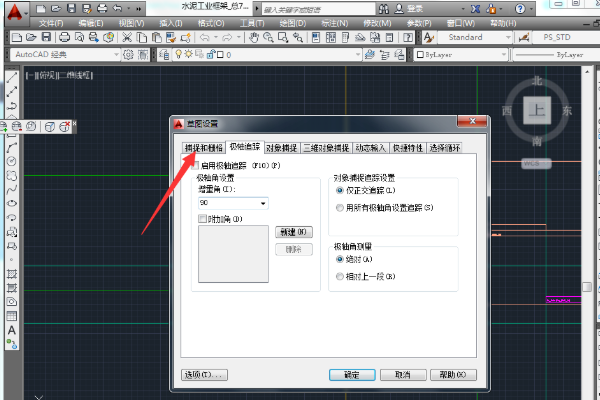Switch to the 动态输入 tab
The height and width of the screenshot is (400, 600).
(x=370, y=148)
